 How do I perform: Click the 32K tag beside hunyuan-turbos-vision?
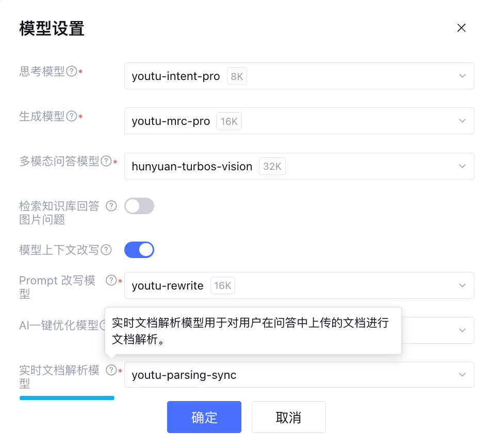pos(272,166)
